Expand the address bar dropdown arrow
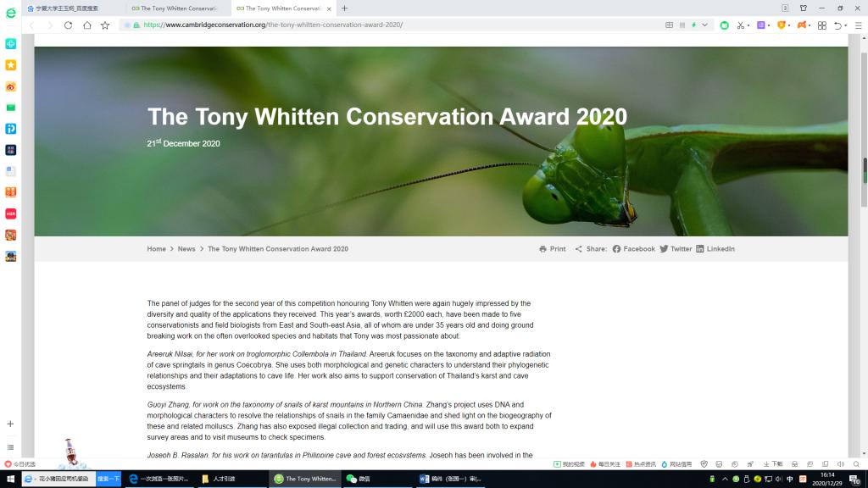 point(704,25)
